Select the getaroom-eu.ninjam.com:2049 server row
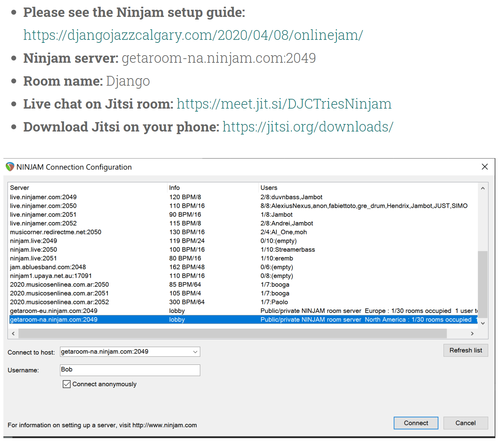The height and width of the screenshot is (443, 504). (54, 311)
